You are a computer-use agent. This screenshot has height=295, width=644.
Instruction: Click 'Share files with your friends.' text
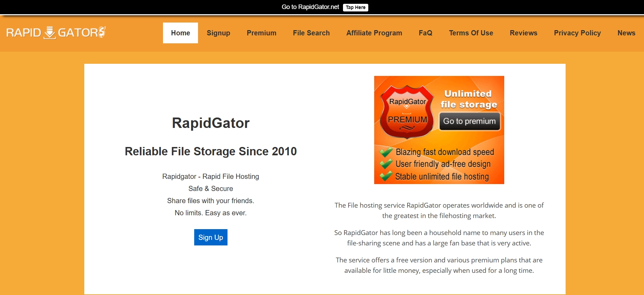[211, 201]
